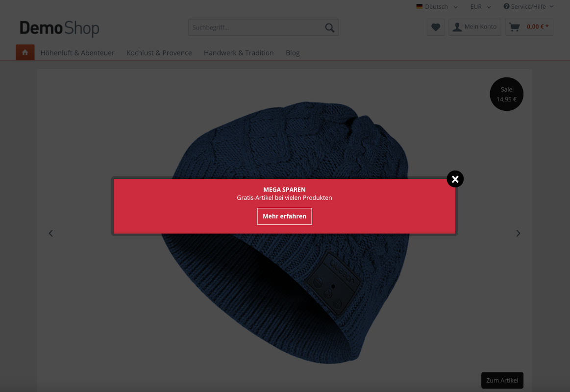This screenshot has width=570, height=392.
Task: Open the Blog menu item
Action: [x=293, y=53]
